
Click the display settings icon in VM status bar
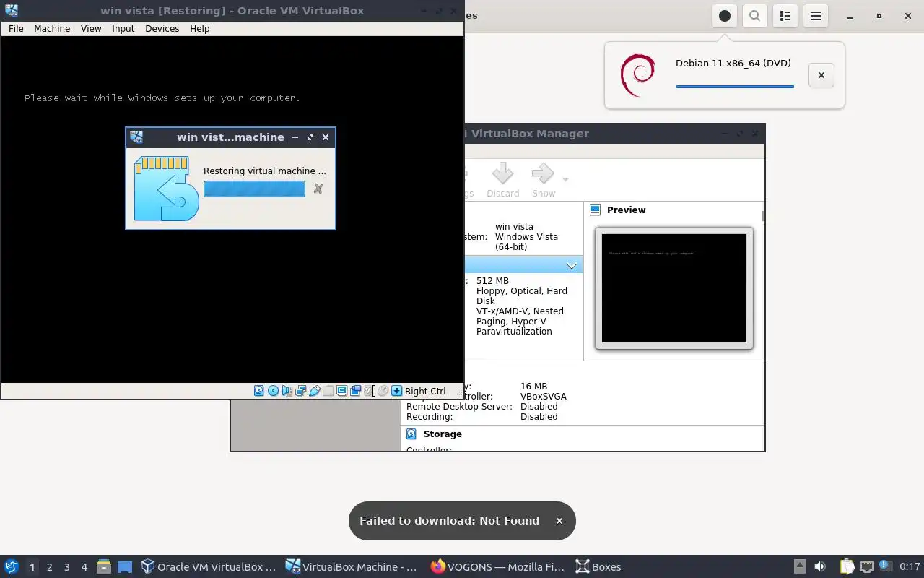click(x=341, y=391)
